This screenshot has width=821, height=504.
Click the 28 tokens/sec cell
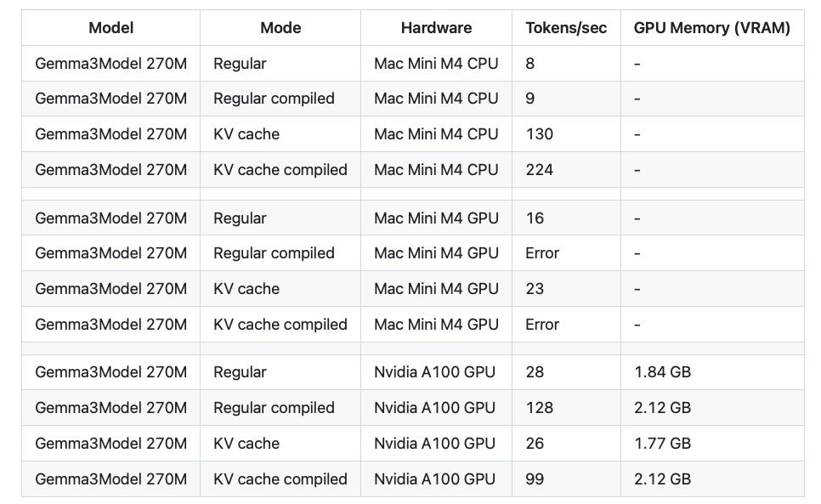tap(535, 372)
